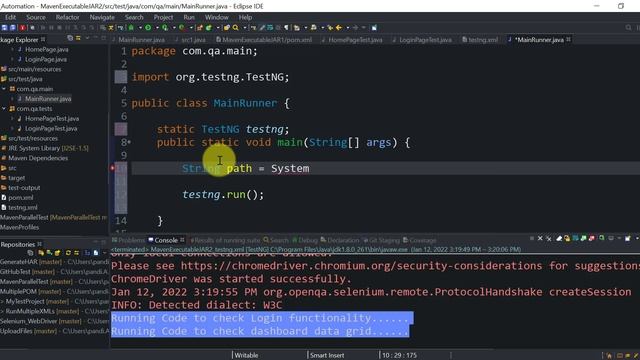640x360 pixels.
Task: Open the Source menu
Action: [x=36, y=17]
